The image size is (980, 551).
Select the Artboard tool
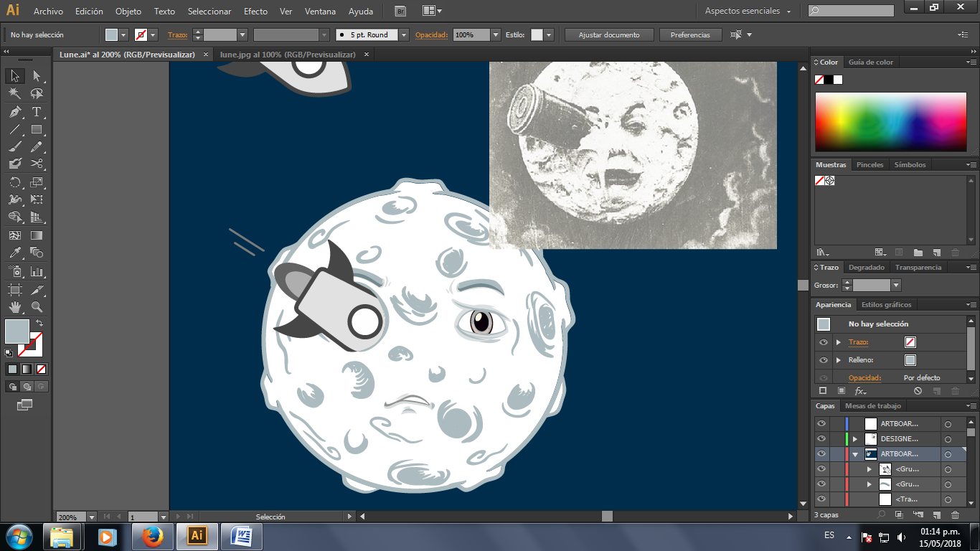click(15, 290)
